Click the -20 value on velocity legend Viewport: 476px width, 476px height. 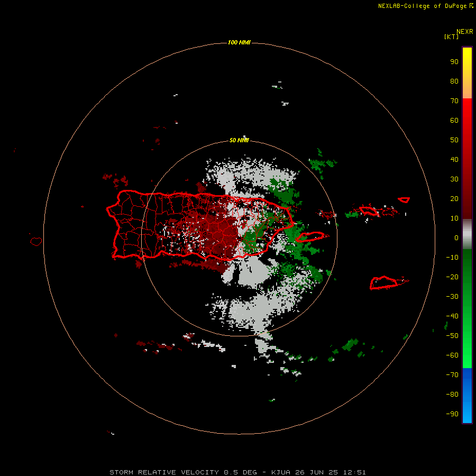coord(452,277)
